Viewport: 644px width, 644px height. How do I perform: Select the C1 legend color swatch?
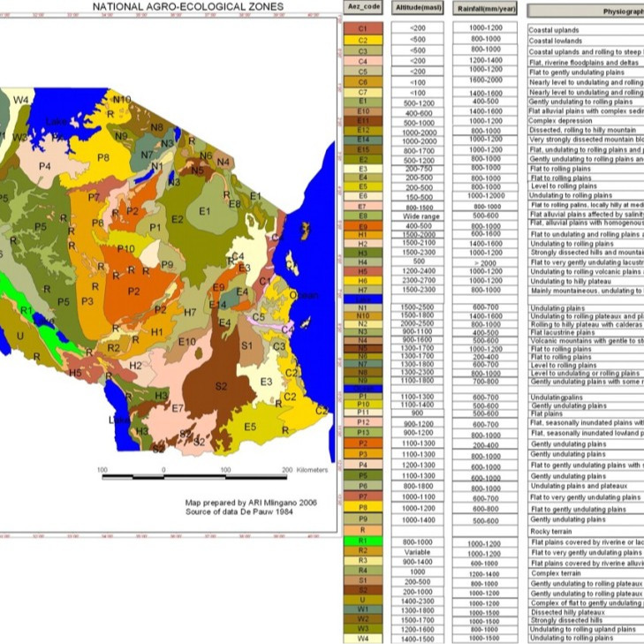coord(363,29)
